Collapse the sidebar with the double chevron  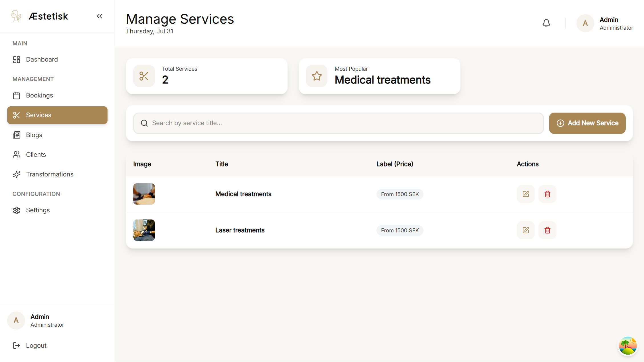coord(100,16)
